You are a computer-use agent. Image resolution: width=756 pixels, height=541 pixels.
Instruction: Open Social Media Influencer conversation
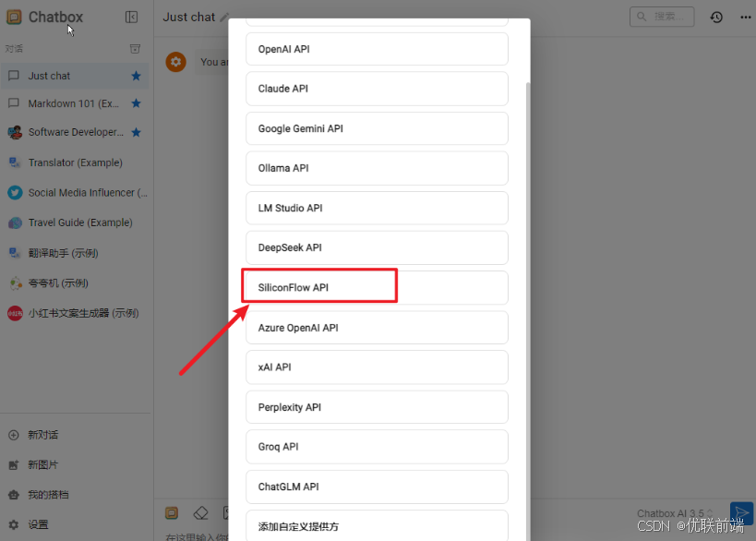[75, 192]
